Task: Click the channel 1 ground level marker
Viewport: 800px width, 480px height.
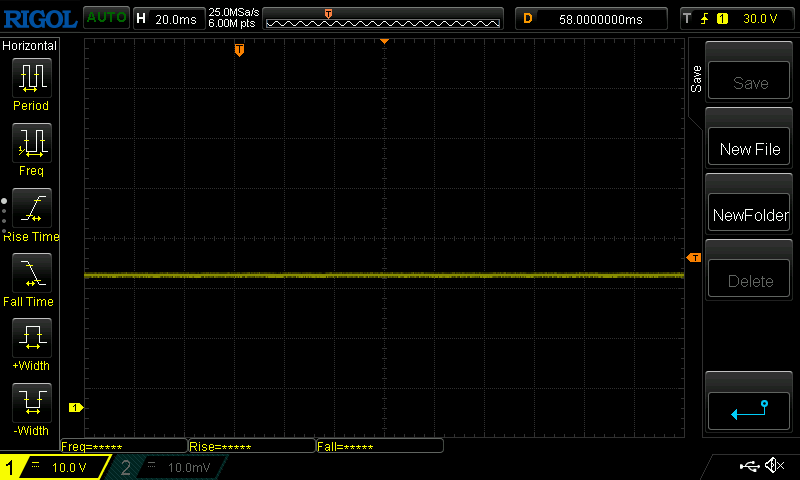Action: pyautogui.click(x=76, y=407)
